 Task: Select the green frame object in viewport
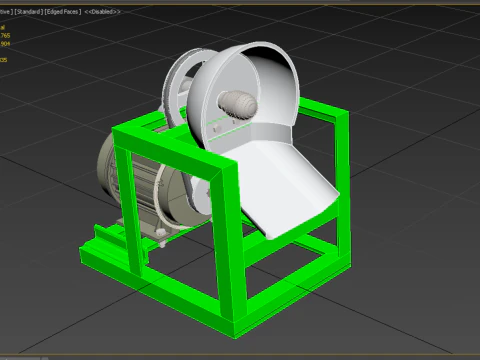click(230, 240)
